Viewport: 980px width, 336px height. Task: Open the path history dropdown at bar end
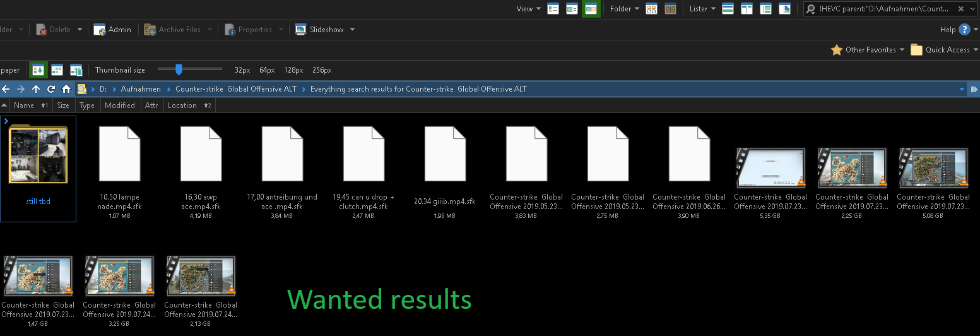point(963,89)
